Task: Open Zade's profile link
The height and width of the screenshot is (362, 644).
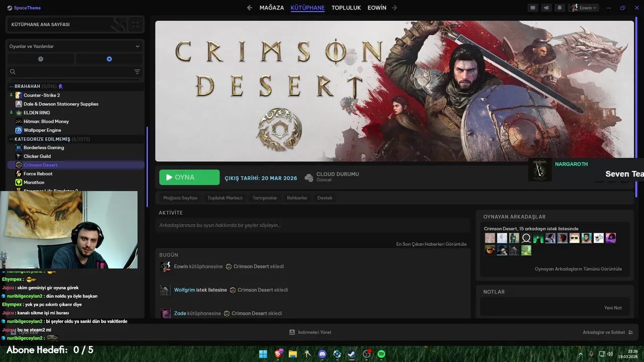Action: click(x=180, y=313)
